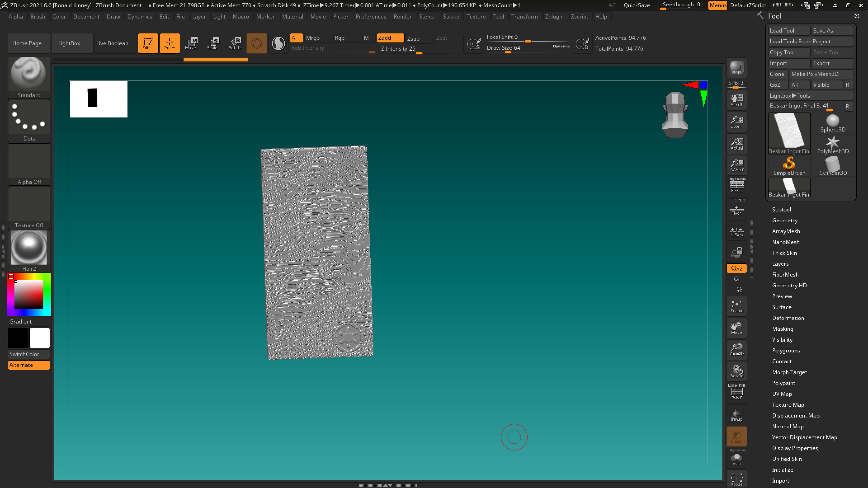Image resolution: width=868 pixels, height=488 pixels.
Task: Select Rotate gizmo tool in top shelf
Action: (x=235, y=43)
